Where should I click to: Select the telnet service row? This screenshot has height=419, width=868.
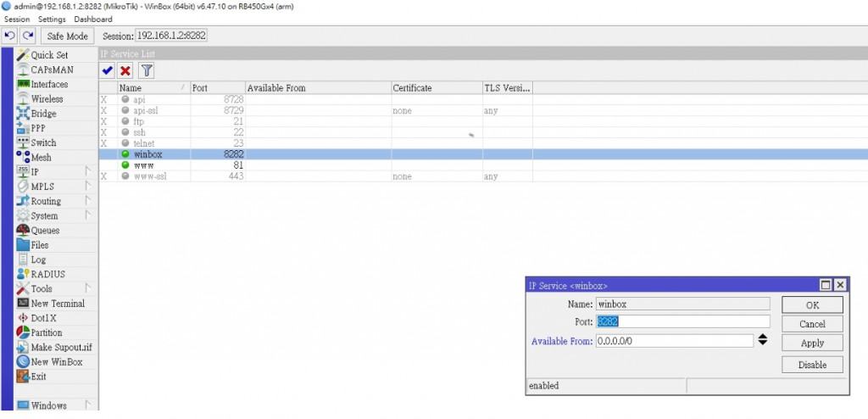[x=482, y=143]
